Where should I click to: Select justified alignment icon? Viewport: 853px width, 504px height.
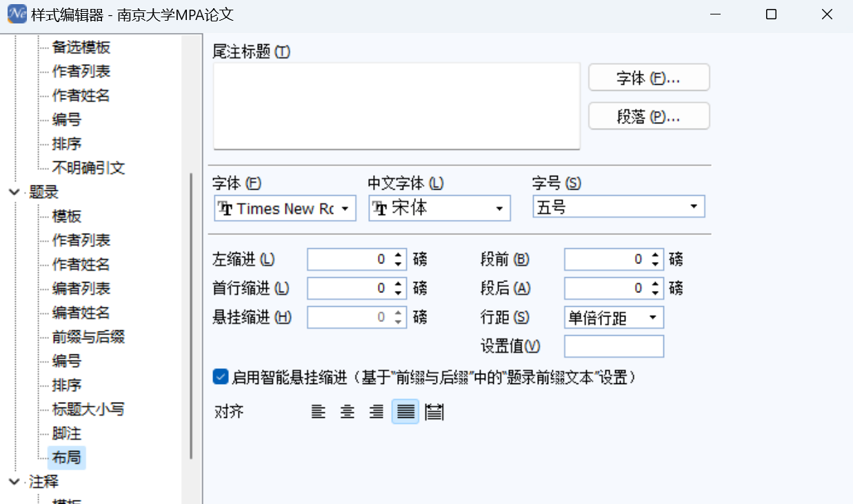(x=405, y=412)
